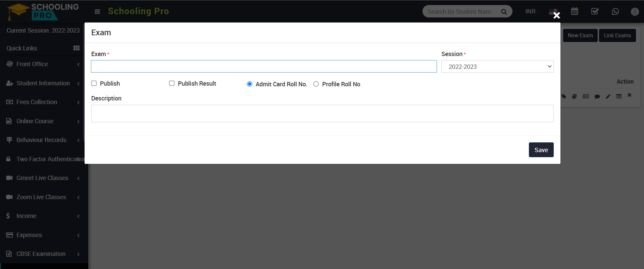Click the delete X icon in Action row

(630, 95)
